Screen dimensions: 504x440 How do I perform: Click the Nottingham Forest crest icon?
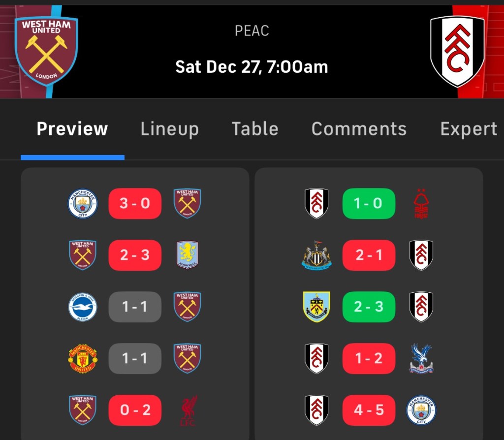coord(421,204)
